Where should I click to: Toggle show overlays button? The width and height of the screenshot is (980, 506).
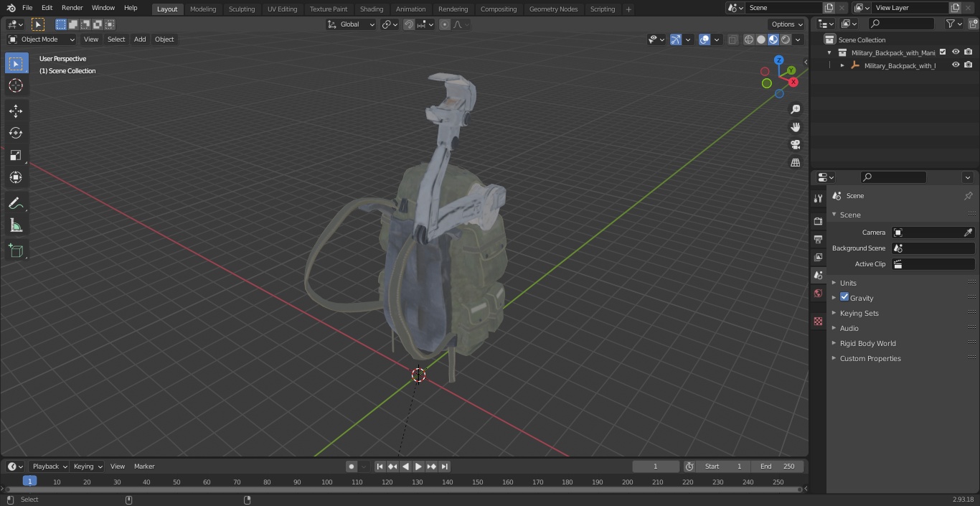(705, 39)
